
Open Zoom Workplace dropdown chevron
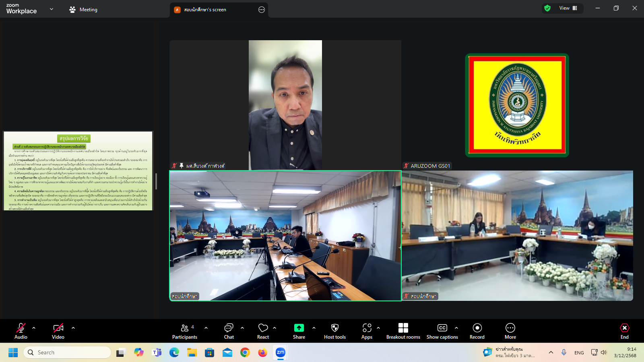click(x=52, y=9)
